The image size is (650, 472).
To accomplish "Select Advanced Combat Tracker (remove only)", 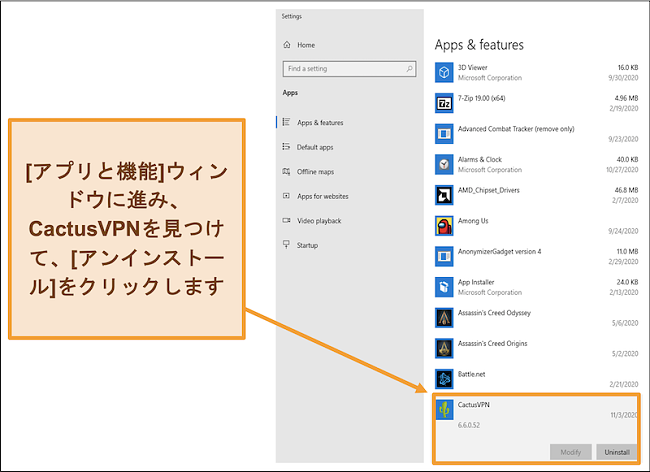I will pos(516,129).
